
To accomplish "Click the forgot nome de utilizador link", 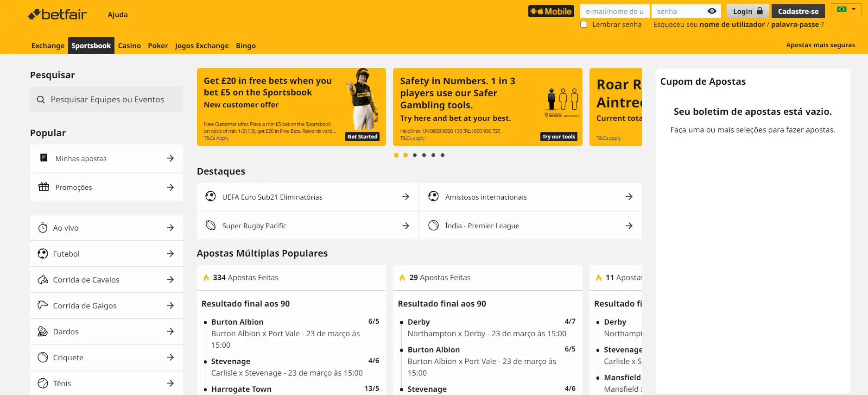I will (x=732, y=25).
